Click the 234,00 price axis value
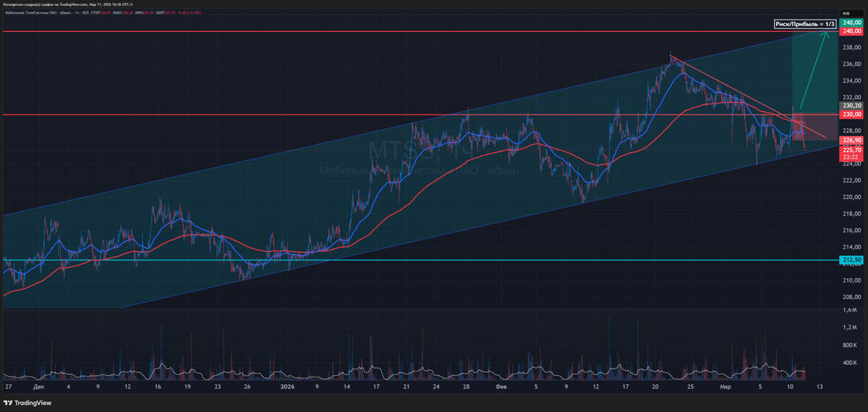868x412 pixels. [x=851, y=80]
